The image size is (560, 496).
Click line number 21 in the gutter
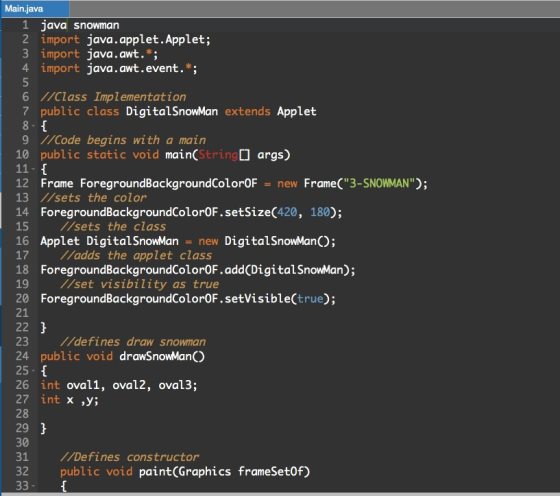pos(22,313)
